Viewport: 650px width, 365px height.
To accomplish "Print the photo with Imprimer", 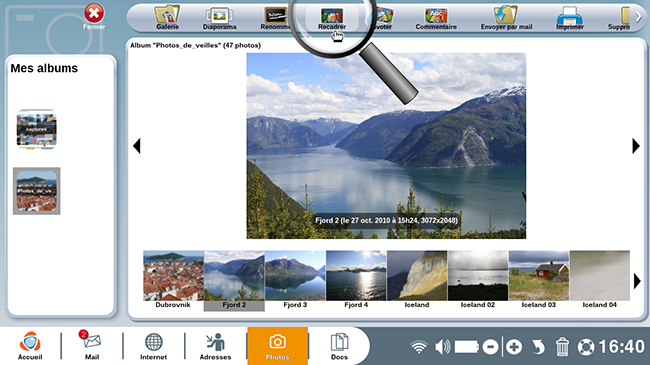I will pyautogui.click(x=570, y=18).
